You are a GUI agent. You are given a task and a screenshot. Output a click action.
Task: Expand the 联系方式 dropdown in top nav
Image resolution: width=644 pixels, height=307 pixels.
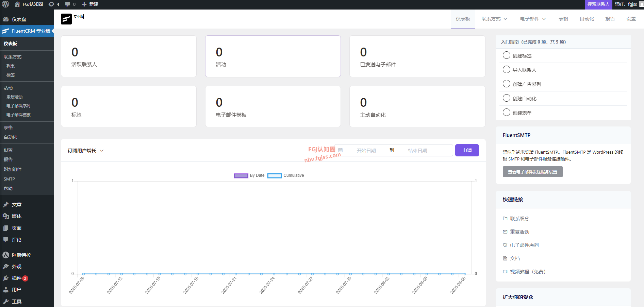(x=494, y=19)
